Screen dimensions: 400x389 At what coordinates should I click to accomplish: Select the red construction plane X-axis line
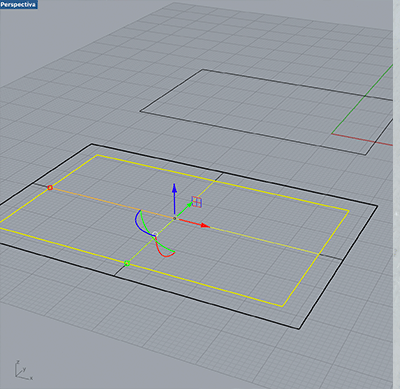point(362,139)
